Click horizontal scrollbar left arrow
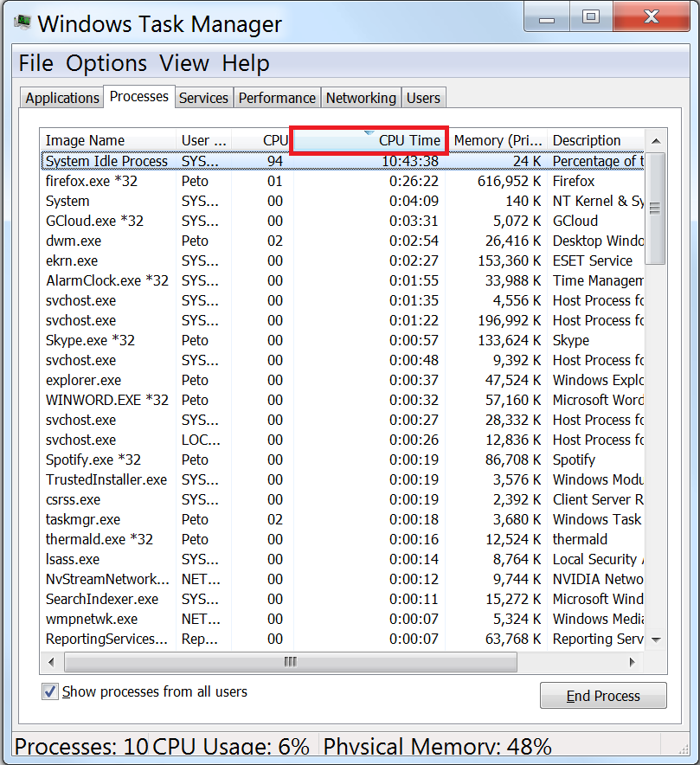 pos(51,662)
